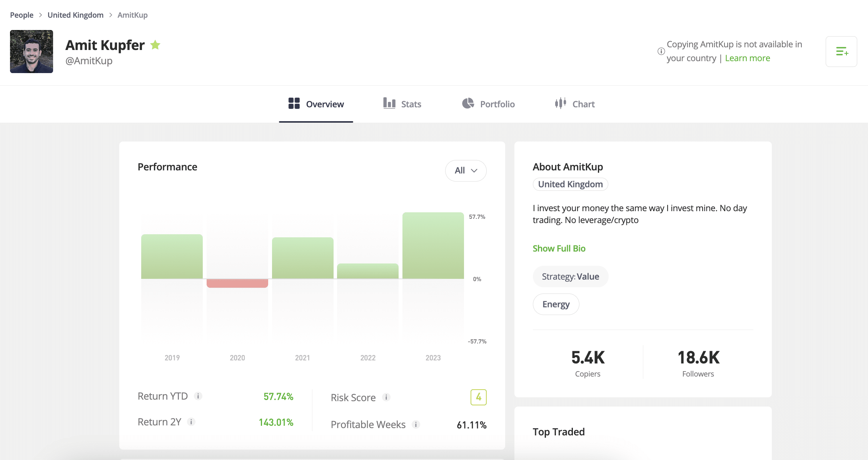Open the Chart tab
The image size is (868, 460).
pos(575,104)
